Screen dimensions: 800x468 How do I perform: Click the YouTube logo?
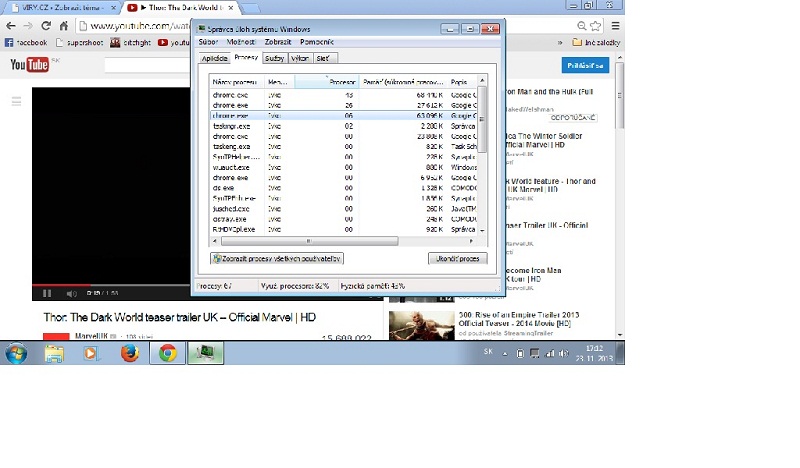pyautogui.click(x=30, y=65)
